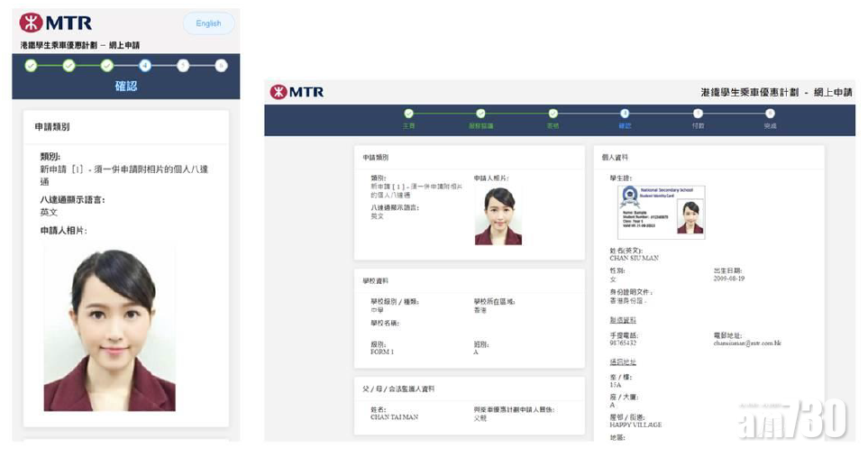Select the 完成 step in desktop stepper
Screen dimensions: 868x457
770,114
